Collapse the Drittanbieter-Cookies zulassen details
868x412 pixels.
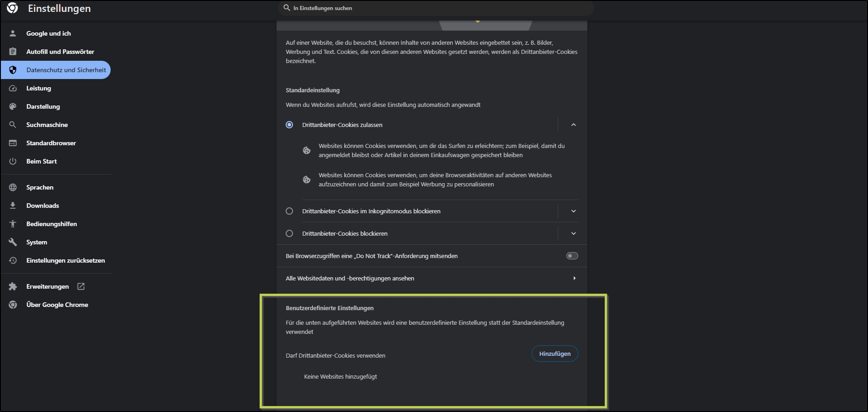coord(573,125)
